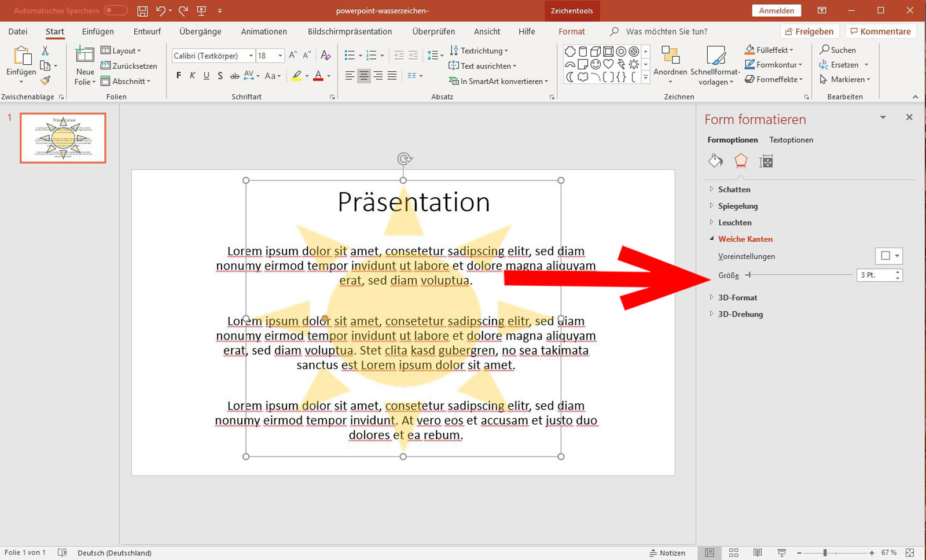
Task: Open the Fill & Line paint bucket icon in Form formatieren
Action: pos(715,161)
